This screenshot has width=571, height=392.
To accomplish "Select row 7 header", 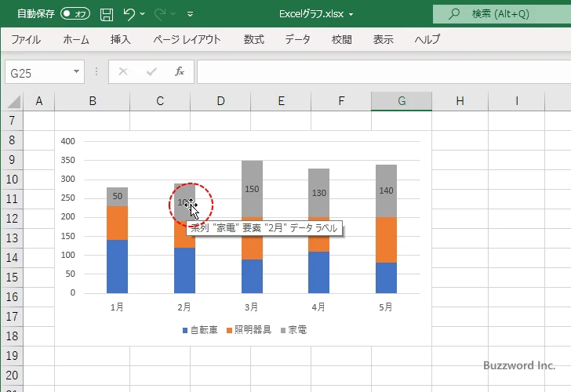I will point(12,121).
